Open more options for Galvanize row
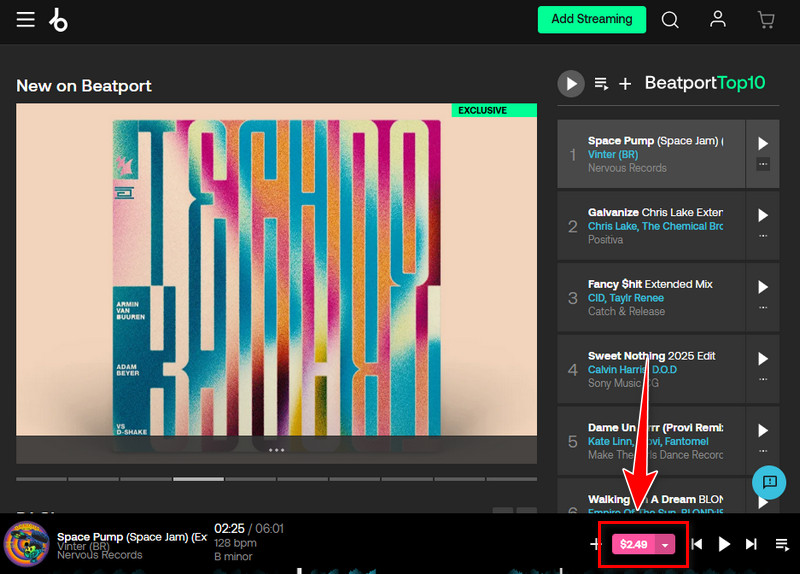800x574 pixels. [x=763, y=236]
